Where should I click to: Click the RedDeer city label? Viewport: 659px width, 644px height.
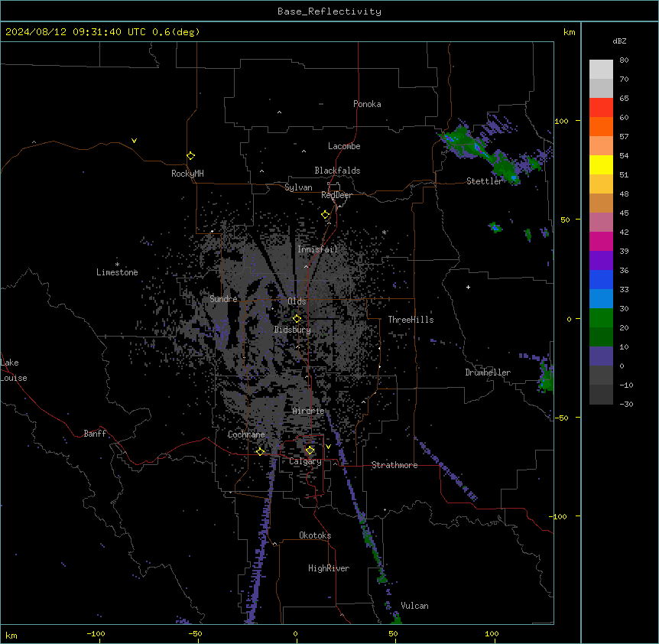[x=336, y=195]
